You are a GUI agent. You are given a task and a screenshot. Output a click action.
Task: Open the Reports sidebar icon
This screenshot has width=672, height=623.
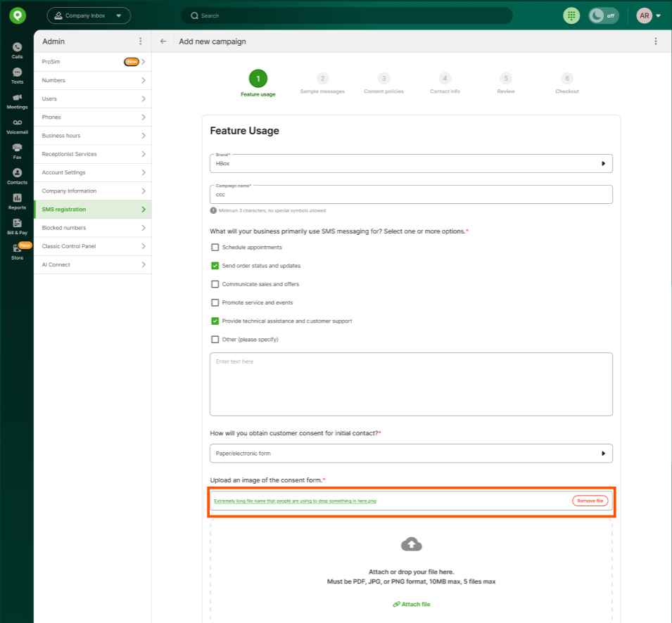click(17, 201)
